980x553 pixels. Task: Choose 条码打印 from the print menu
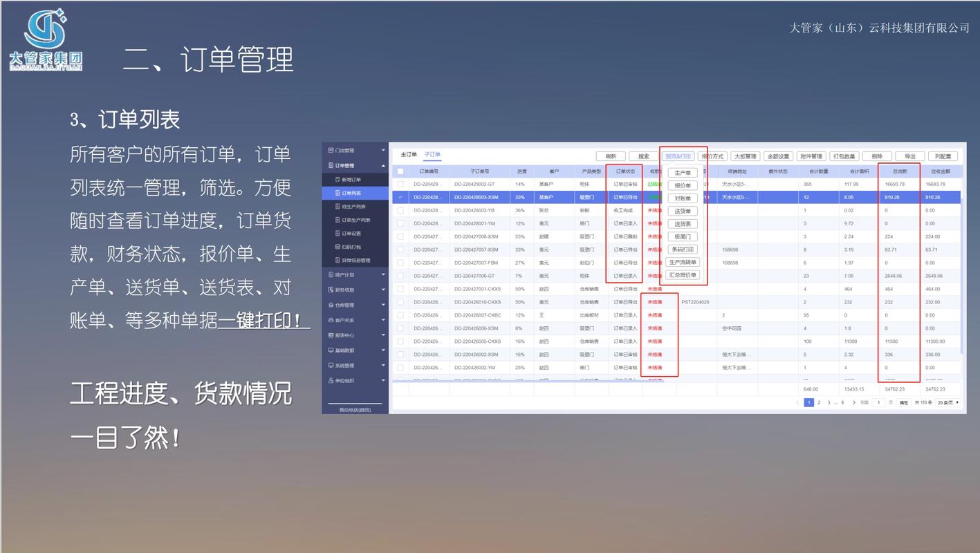[x=683, y=250]
